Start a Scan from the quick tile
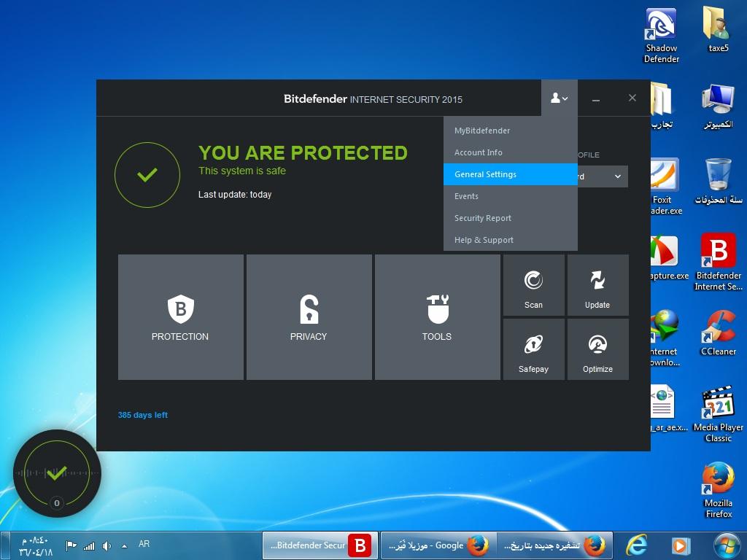Screen dimensions: 747x560 point(533,285)
